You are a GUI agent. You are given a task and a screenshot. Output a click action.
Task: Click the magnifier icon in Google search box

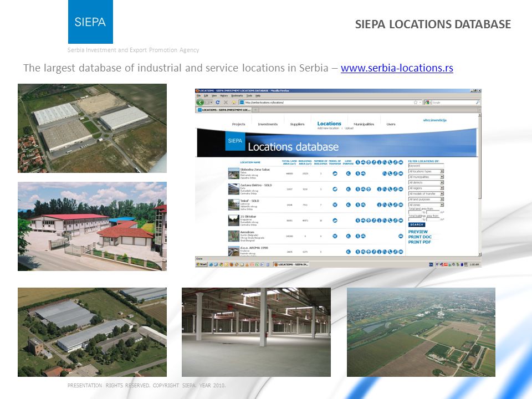477,102
